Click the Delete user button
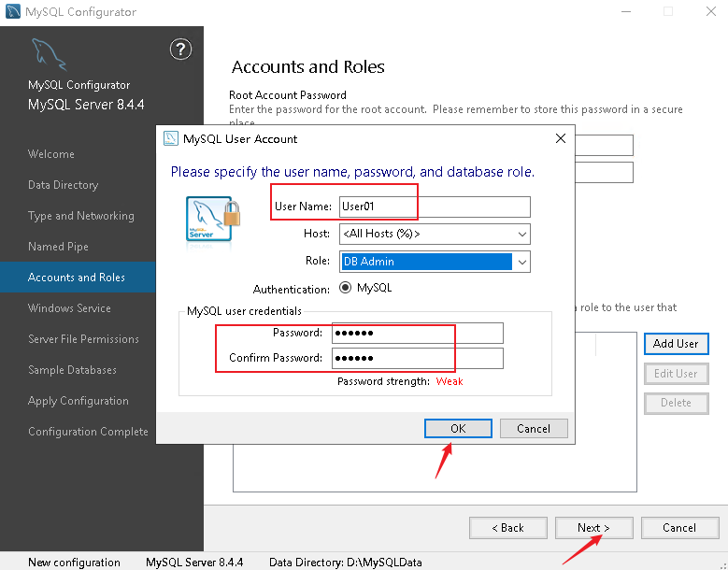Image resolution: width=728 pixels, height=570 pixels. (x=676, y=403)
